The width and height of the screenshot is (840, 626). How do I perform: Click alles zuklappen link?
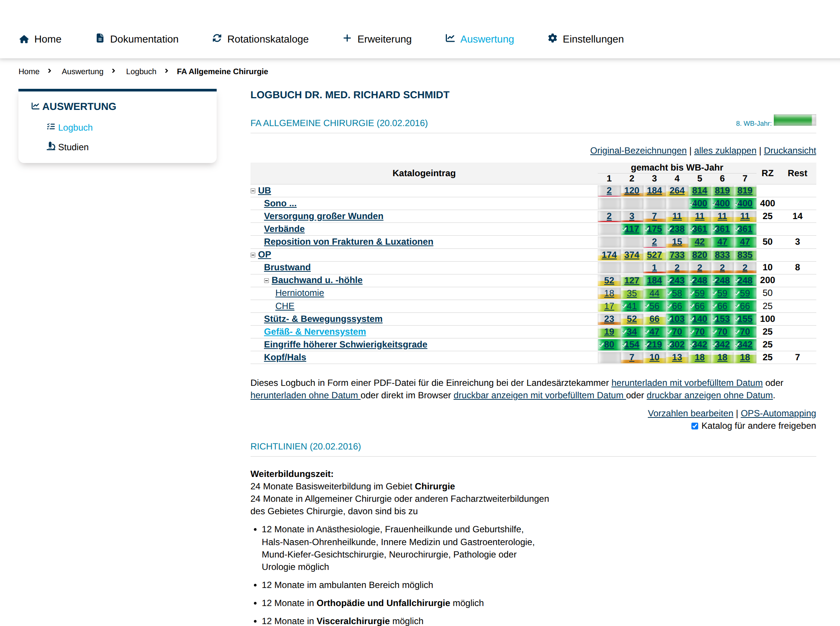(x=725, y=151)
